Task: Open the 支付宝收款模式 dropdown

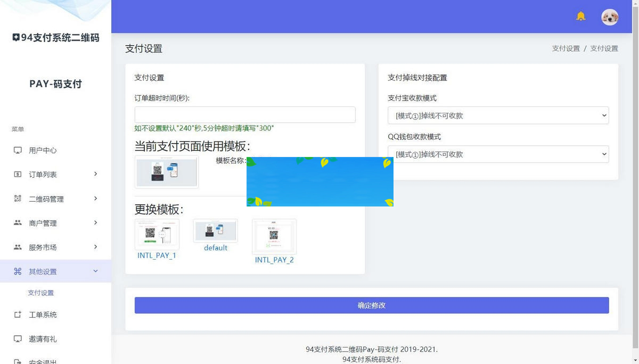Action: click(498, 115)
